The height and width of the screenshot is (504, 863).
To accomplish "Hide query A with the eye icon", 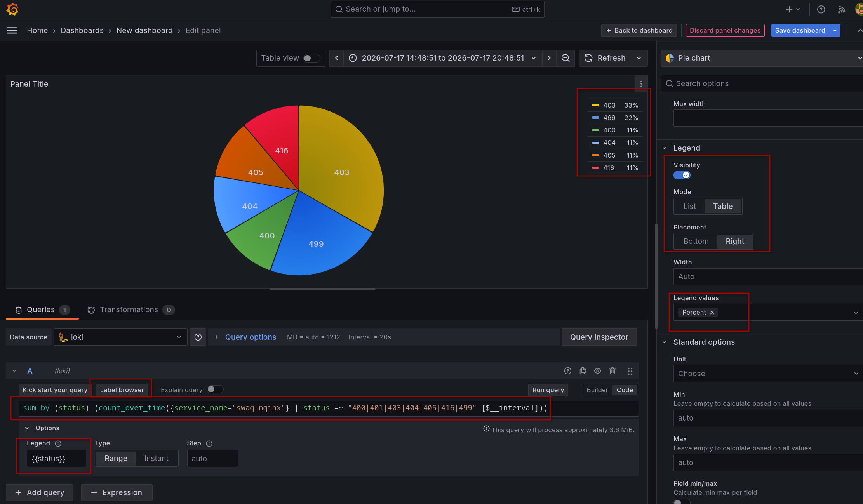I will (x=598, y=371).
